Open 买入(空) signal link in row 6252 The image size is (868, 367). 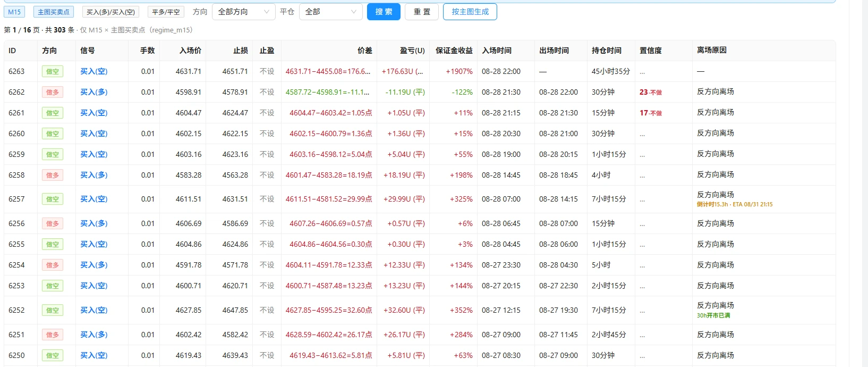pos(94,310)
